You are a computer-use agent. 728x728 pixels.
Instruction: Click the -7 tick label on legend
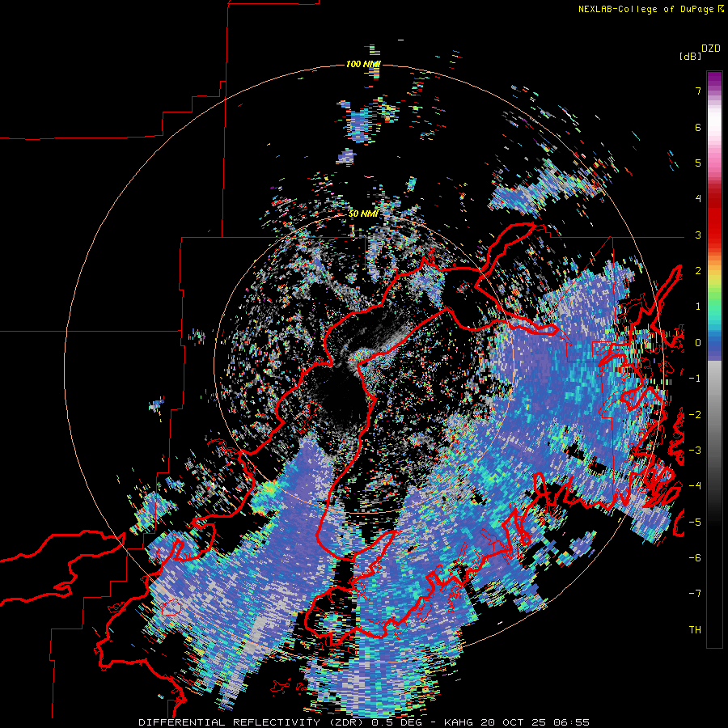tap(695, 594)
